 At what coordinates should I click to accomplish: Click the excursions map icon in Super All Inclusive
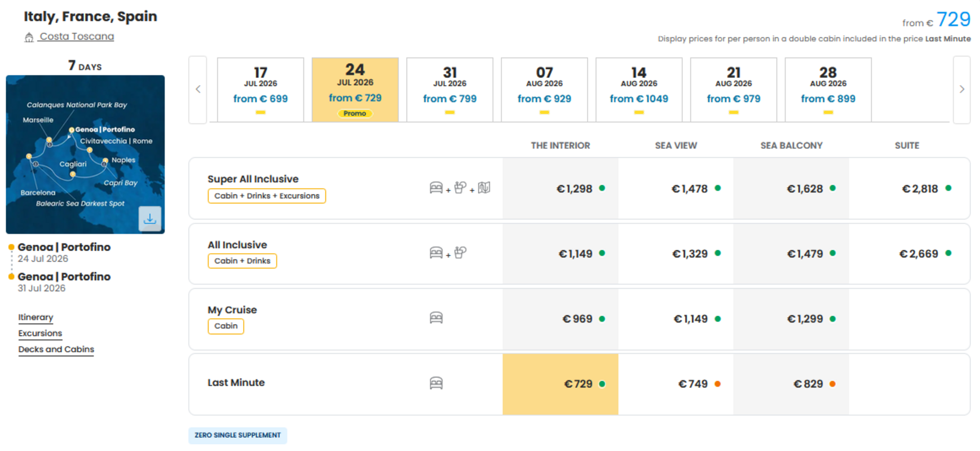click(x=484, y=188)
